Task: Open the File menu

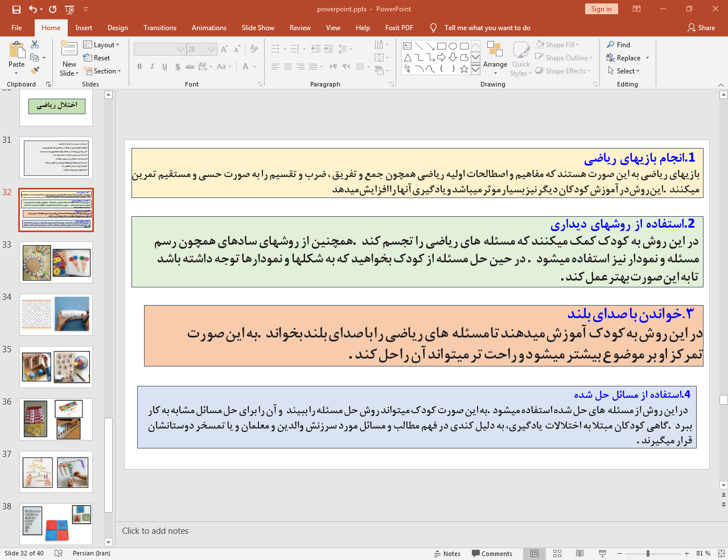Action: [x=17, y=28]
